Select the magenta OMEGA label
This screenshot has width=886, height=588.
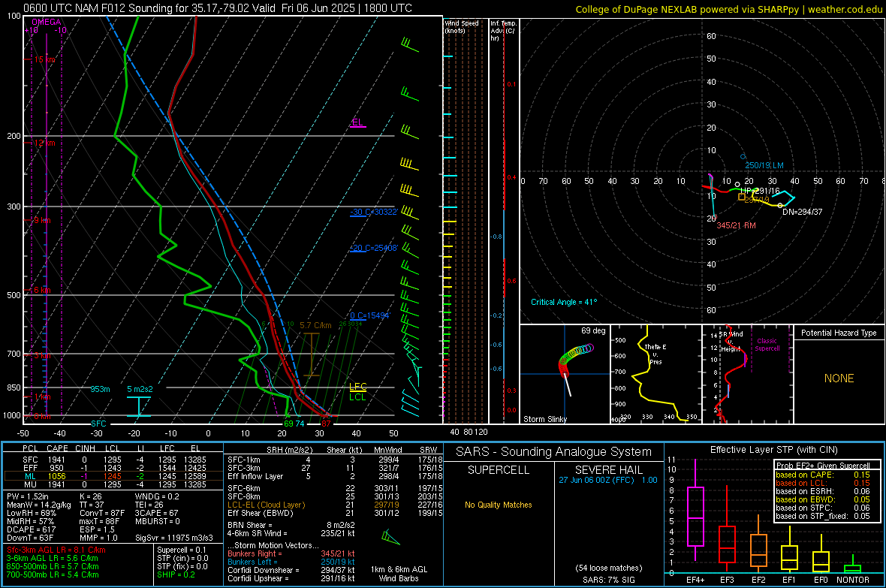click(x=47, y=22)
